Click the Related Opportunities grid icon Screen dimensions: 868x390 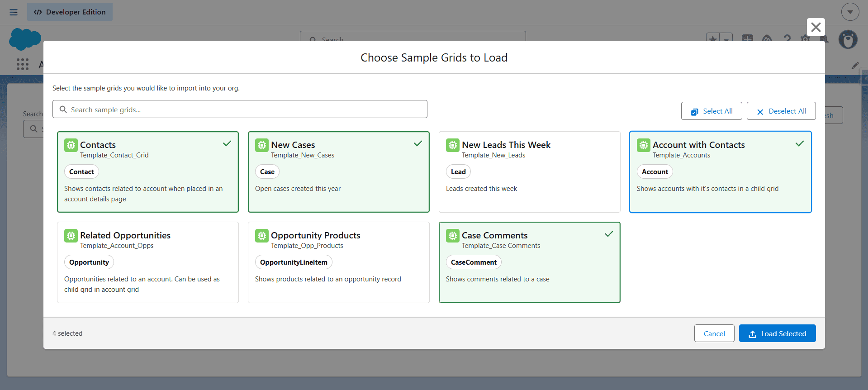(x=71, y=236)
